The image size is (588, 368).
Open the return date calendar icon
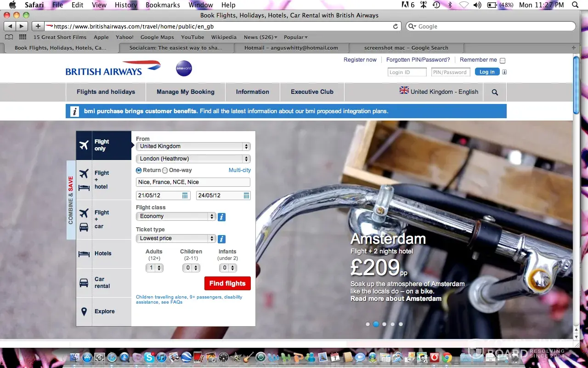(246, 195)
